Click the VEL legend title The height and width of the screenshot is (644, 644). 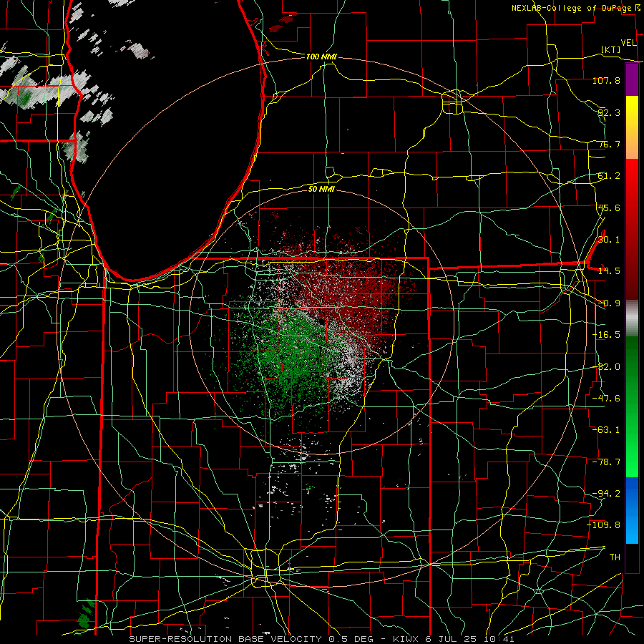coord(628,42)
